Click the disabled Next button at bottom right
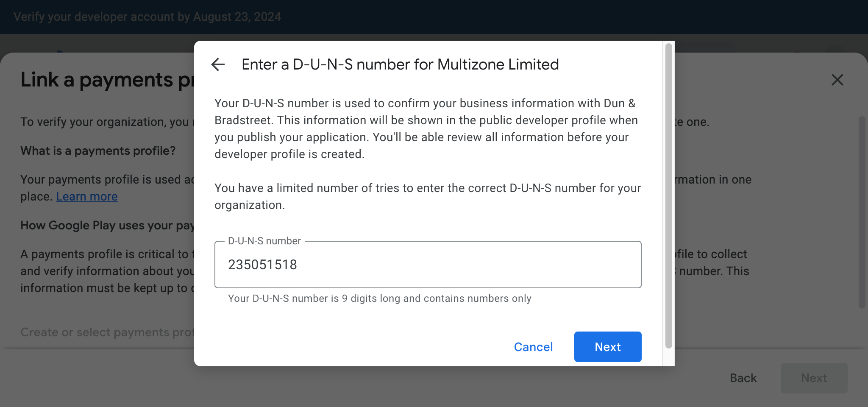 (x=814, y=378)
